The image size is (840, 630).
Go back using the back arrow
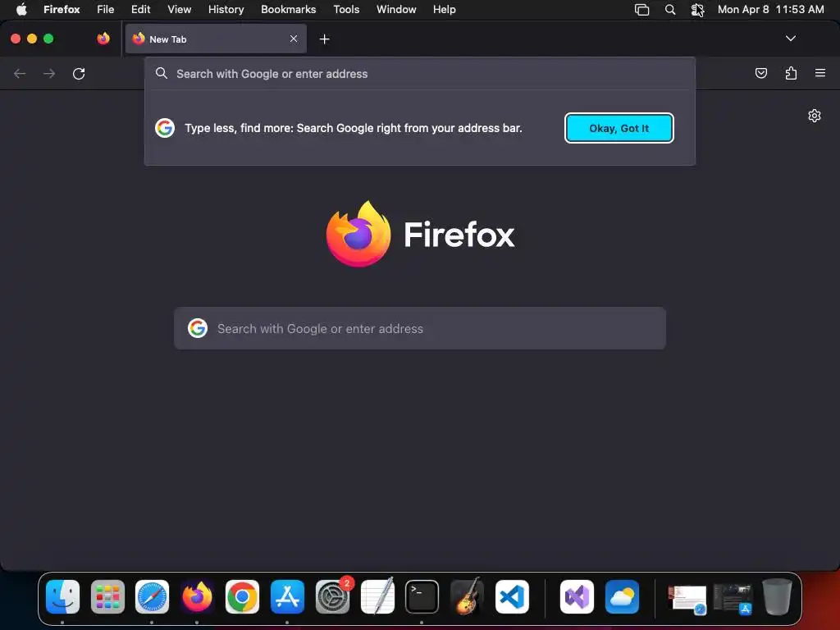20,73
